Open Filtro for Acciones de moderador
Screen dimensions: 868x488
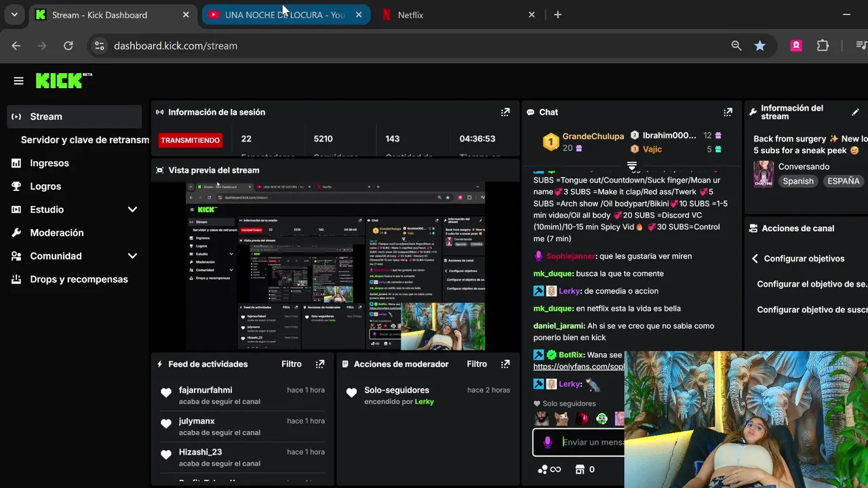click(477, 364)
